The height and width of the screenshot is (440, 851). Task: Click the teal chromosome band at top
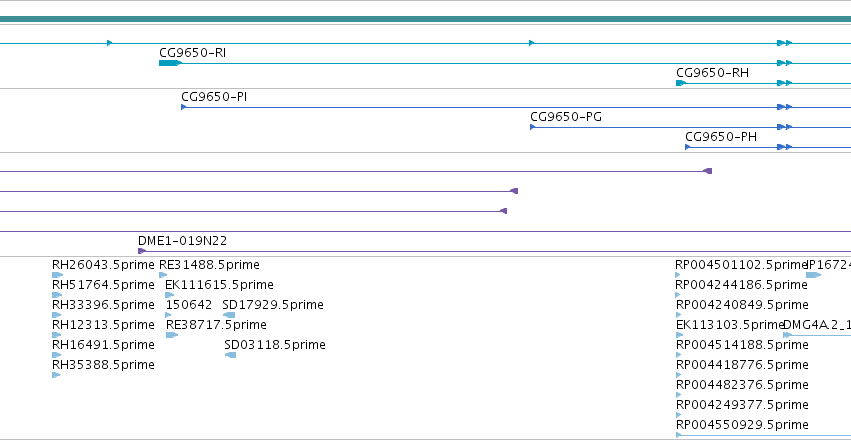426,19
